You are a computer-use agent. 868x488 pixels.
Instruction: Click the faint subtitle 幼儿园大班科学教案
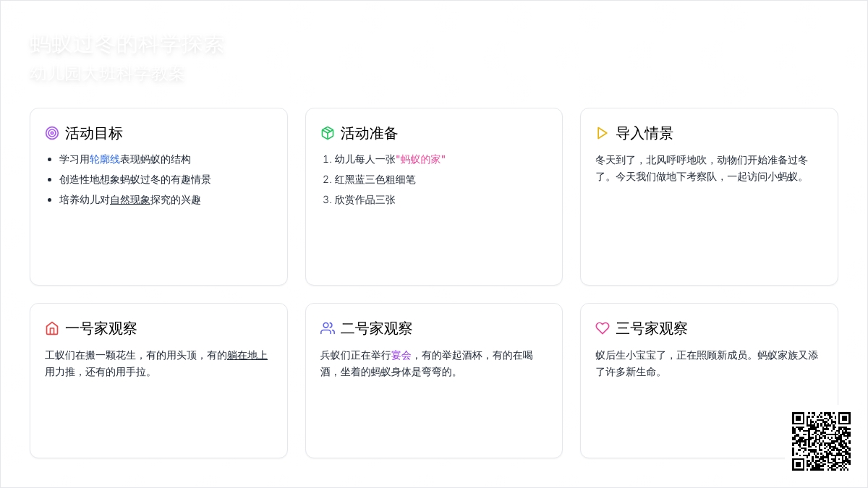(107, 74)
